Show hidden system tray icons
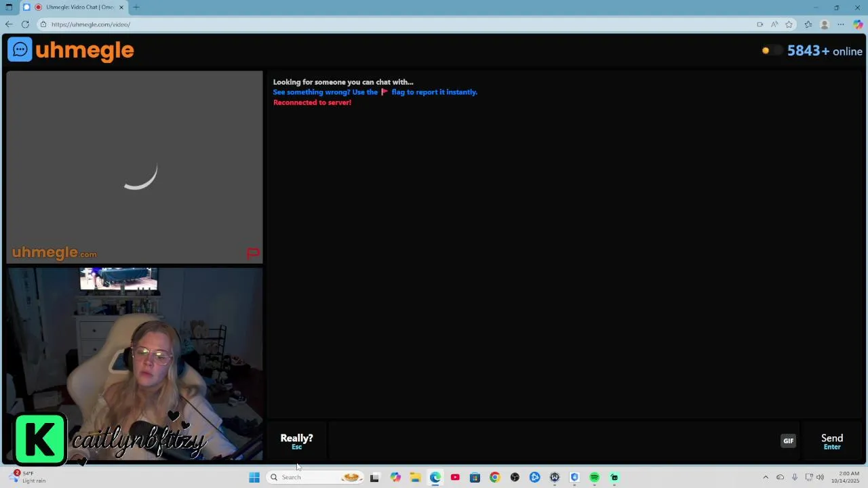The width and height of the screenshot is (868, 488). click(766, 477)
